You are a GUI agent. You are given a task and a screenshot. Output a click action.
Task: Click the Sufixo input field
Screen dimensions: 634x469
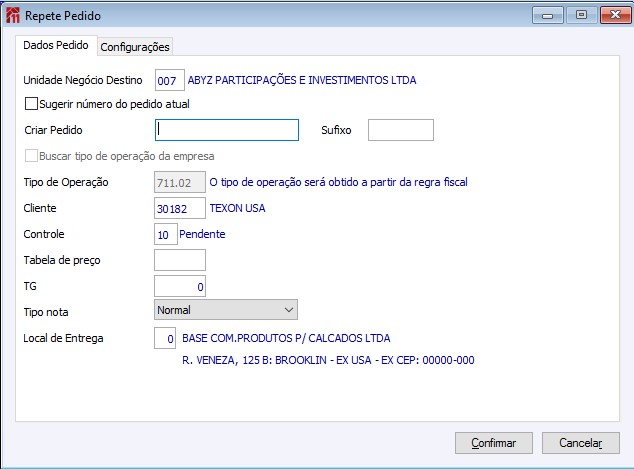(x=401, y=130)
